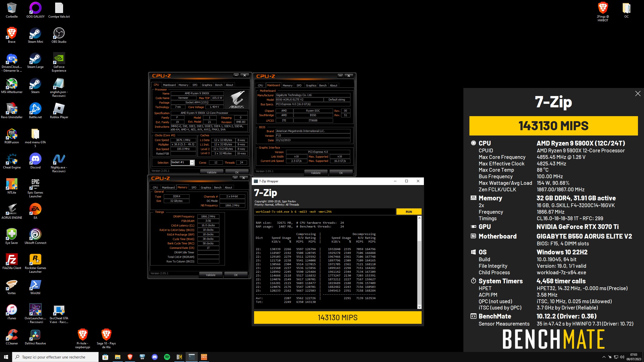
Task: Click scrollbar down arrow in 7-Zip output
Action: [x=419, y=307]
